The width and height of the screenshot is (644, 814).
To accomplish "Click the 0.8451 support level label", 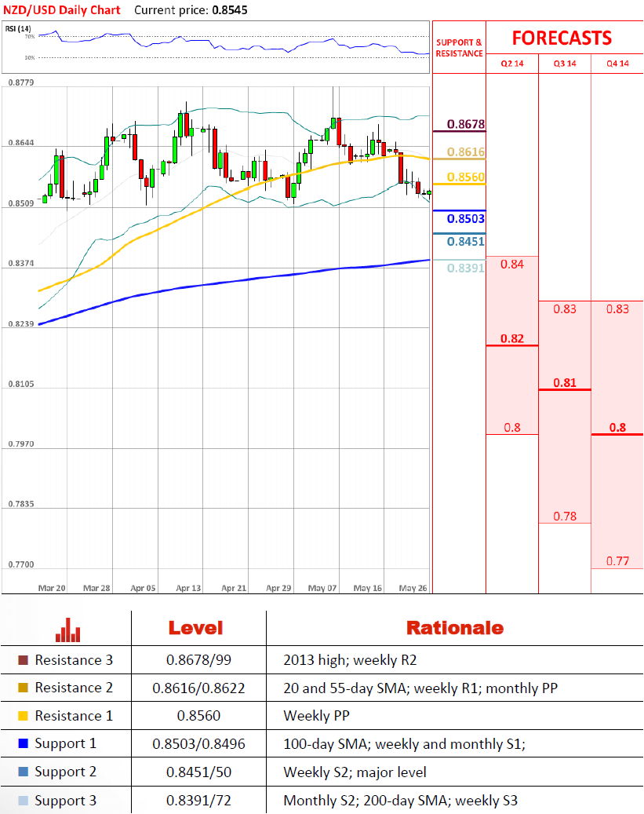I will (466, 242).
